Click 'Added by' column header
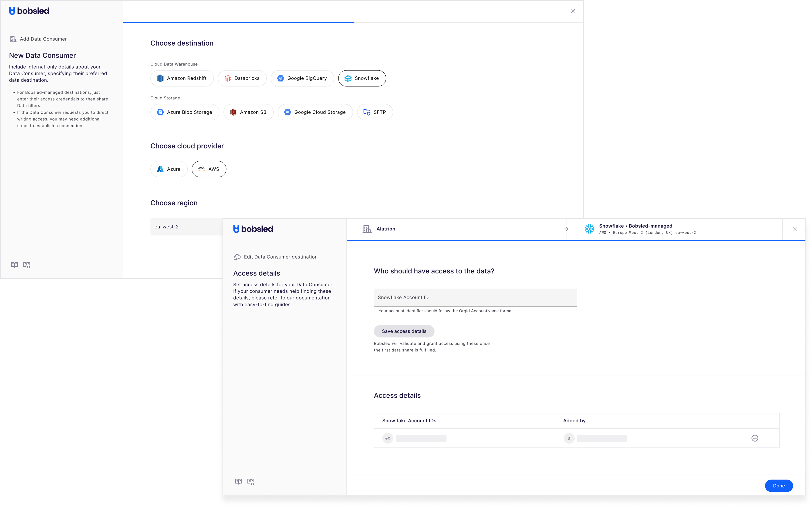 click(574, 421)
